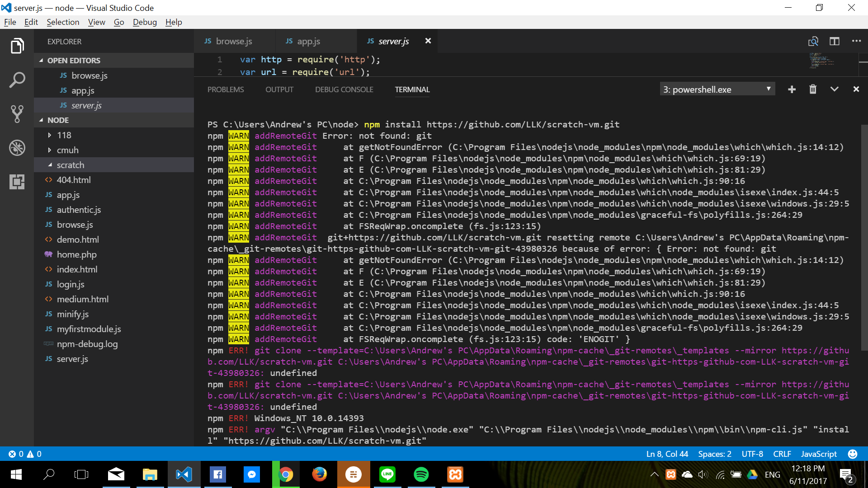Open the Source Control view
The height and width of the screenshot is (488, 868).
[17, 113]
